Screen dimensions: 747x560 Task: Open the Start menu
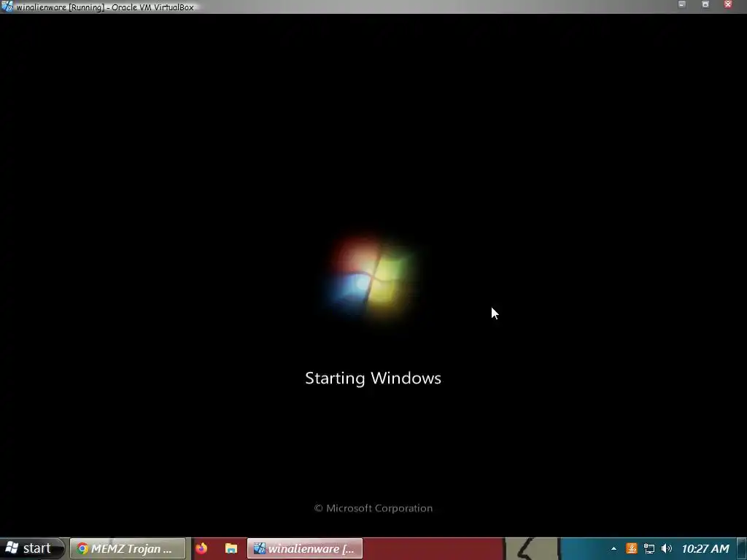(31, 548)
